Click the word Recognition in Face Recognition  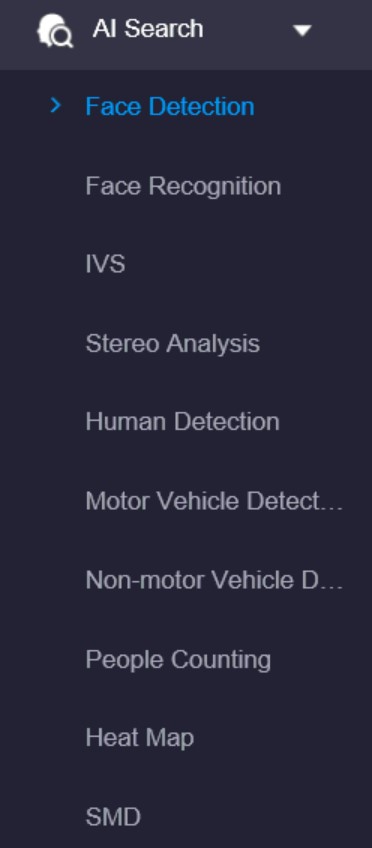(x=215, y=187)
